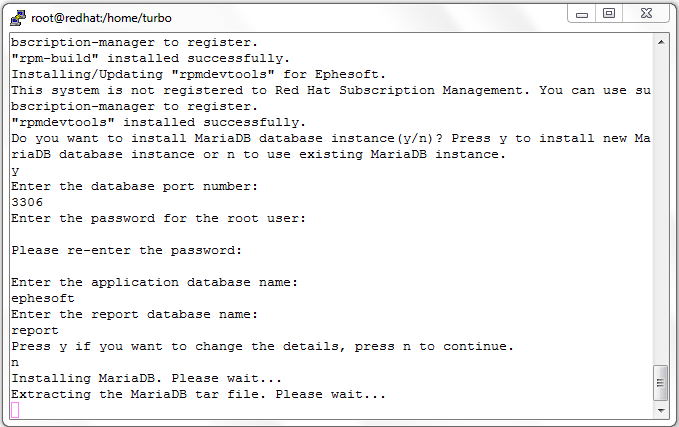
Task: Click the scrollbar up arrow
Action: 661,42
